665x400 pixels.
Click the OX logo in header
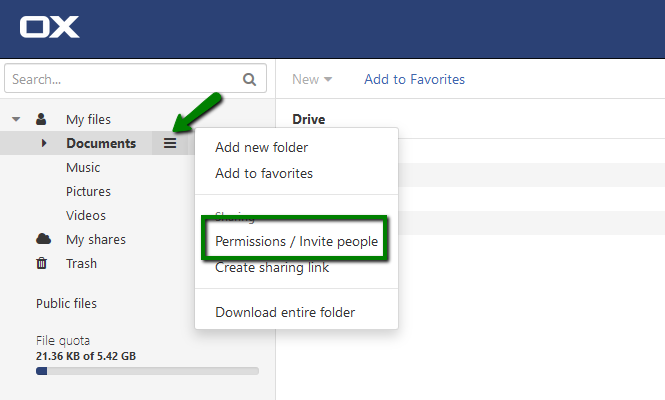(49, 27)
